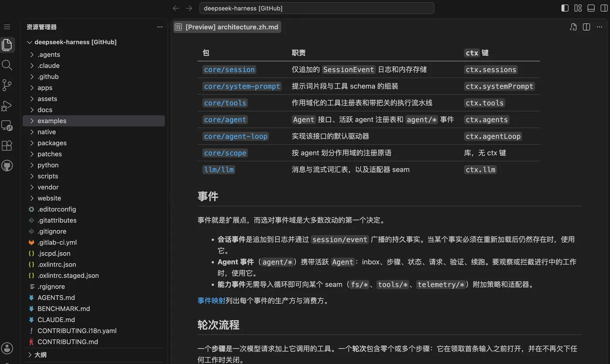Viewport: 610px width, 364px height.
Task: Open the Search view in activity bar
Action: point(7,65)
